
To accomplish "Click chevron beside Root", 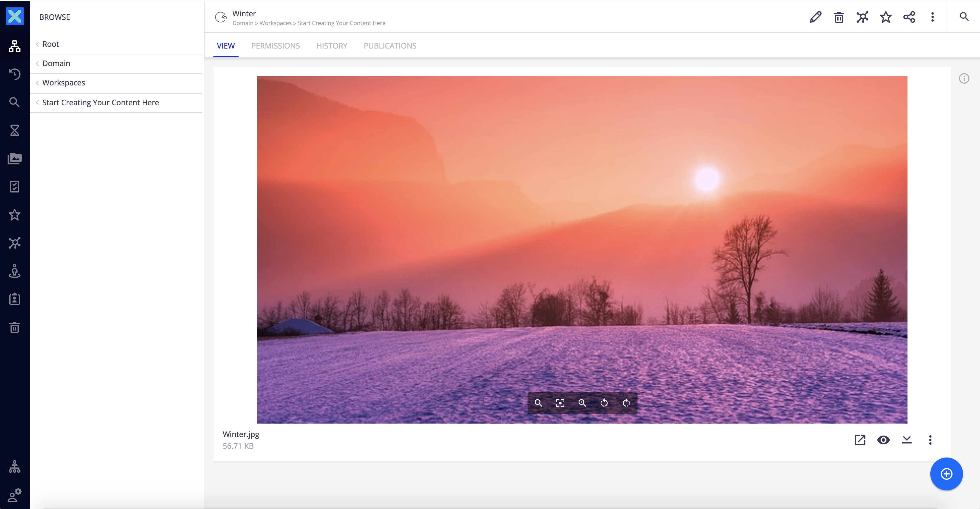I will (37, 44).
